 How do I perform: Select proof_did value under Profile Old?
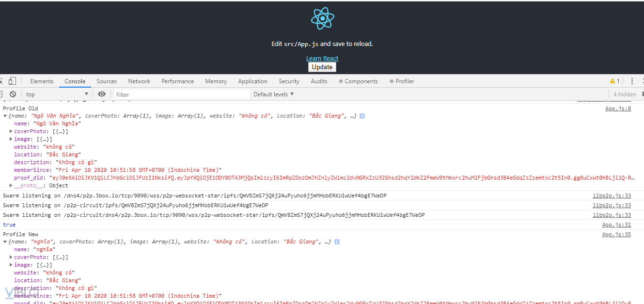click(x=342, y=178)
